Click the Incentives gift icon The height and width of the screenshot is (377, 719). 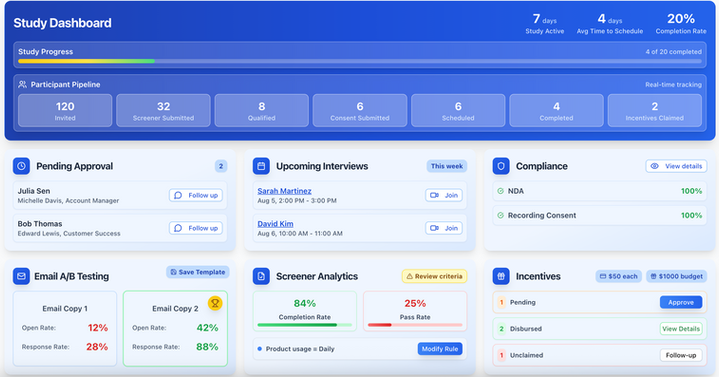tap(501, 276)
